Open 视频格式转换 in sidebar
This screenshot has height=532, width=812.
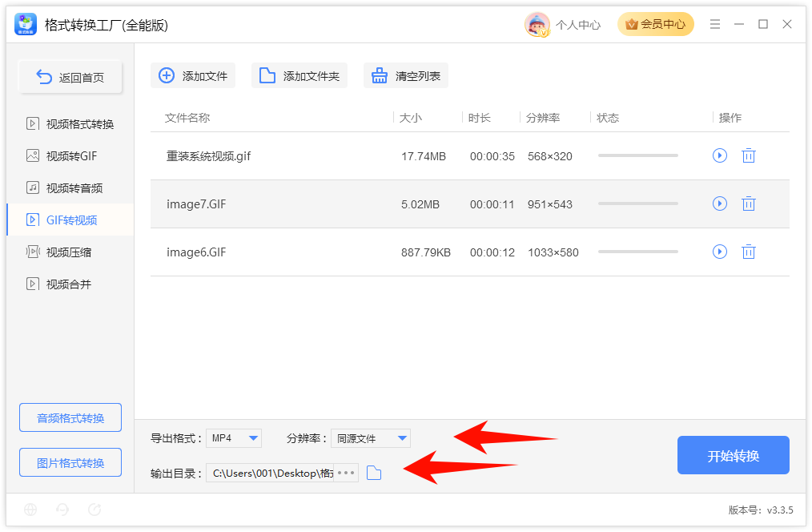pos(70,124)
